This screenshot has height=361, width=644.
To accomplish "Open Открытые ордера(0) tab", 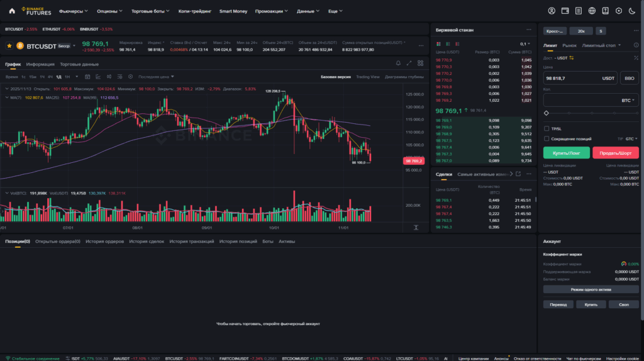I will [x=57, y=242].
